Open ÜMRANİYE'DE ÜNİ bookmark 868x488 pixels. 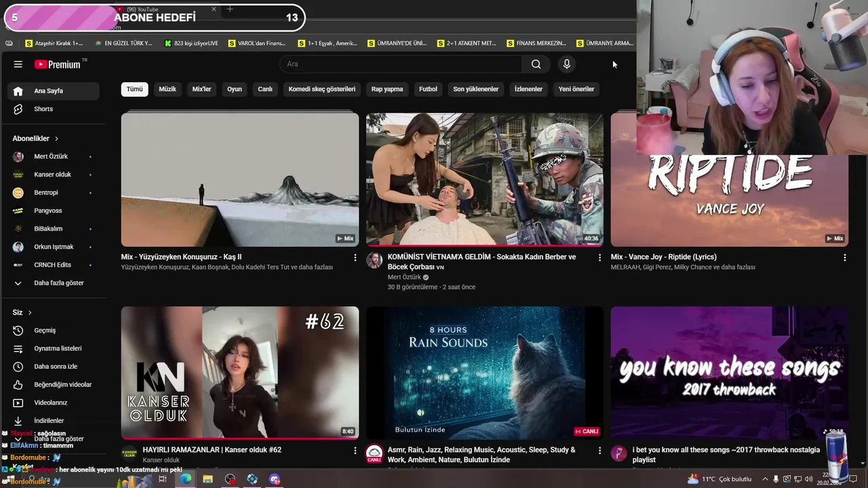(398, 43)
